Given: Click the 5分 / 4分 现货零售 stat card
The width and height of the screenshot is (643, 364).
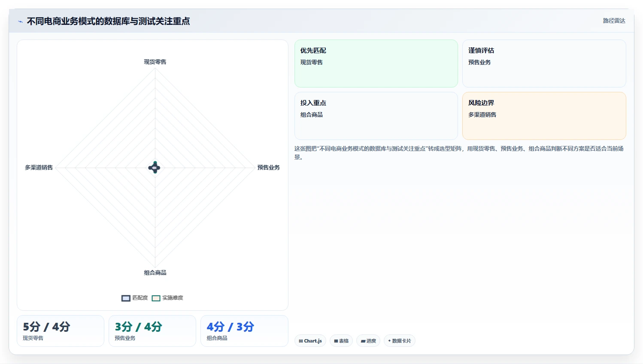Looking at the screenshot, I should 61,331.
